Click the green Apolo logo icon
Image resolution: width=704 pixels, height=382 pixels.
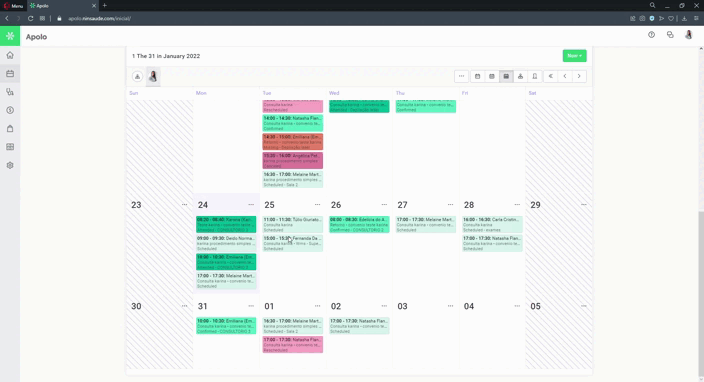point(10,36)
